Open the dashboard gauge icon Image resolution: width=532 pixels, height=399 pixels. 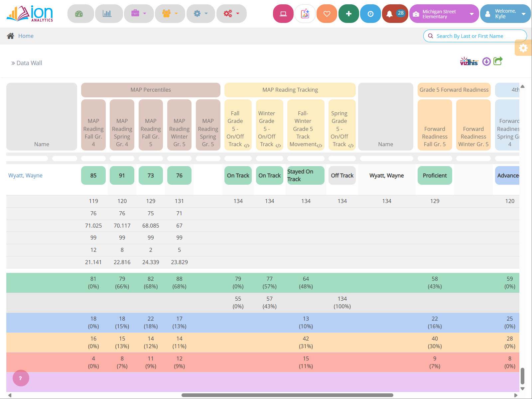(80, 14)
